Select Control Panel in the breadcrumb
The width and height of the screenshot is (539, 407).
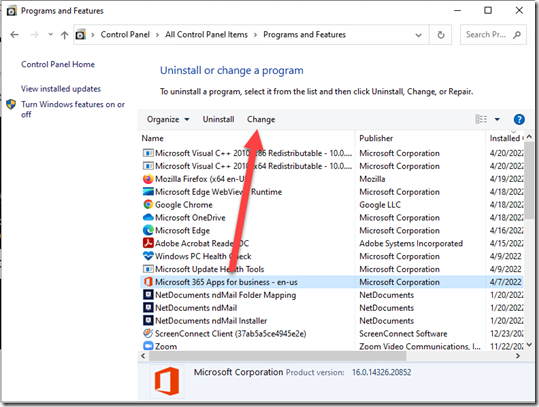(x=125, y=34)
